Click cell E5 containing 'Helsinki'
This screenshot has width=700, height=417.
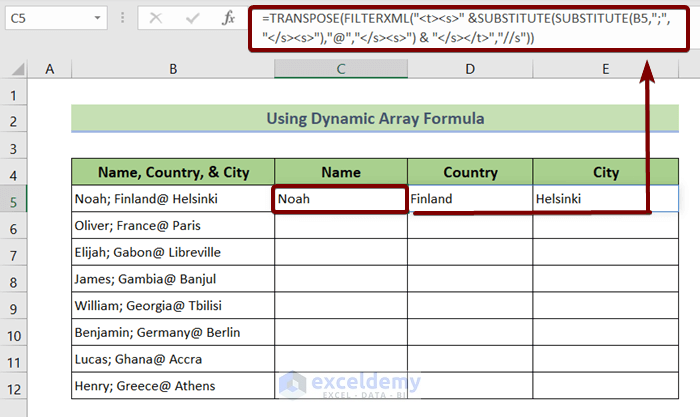click(606, 199)
